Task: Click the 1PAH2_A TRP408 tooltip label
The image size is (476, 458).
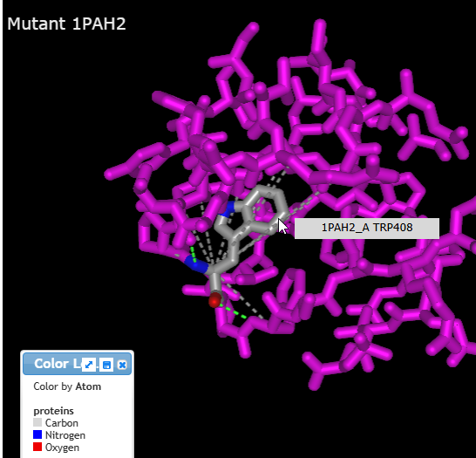Action: coord(367,228)
